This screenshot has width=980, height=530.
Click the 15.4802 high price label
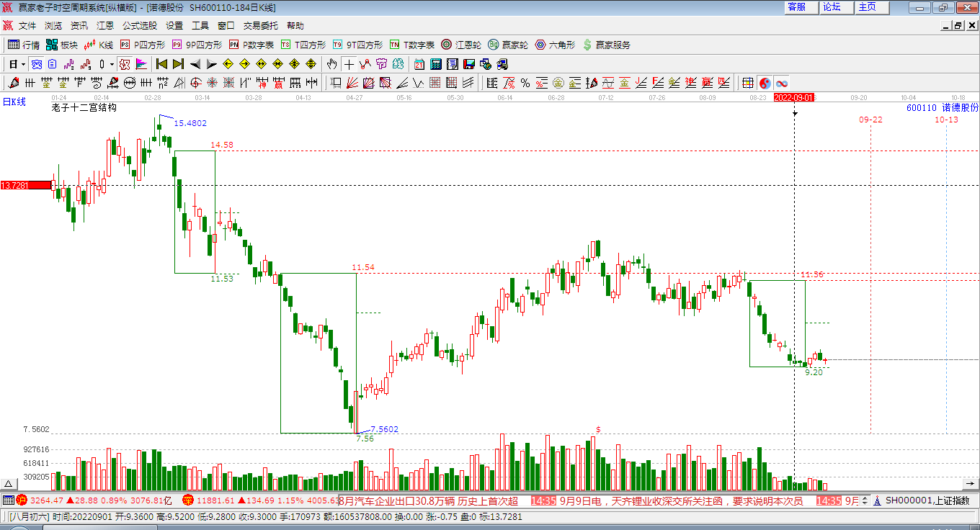pos(190,123)
